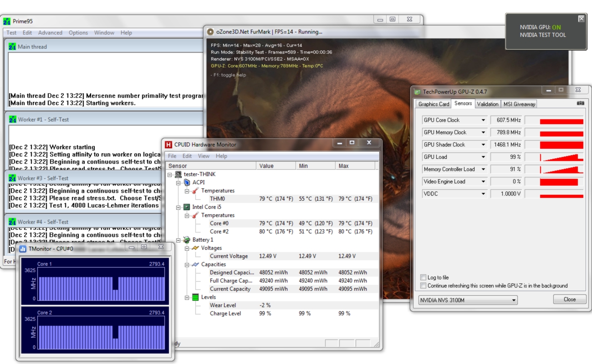592x364 pixels.
Task: Click the tester-THINK computer icon
Action: click(x=178, y=174)
